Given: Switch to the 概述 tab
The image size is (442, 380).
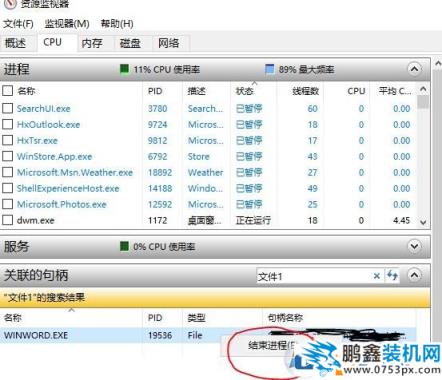Looking at the screenshot, I should (16, 43).
